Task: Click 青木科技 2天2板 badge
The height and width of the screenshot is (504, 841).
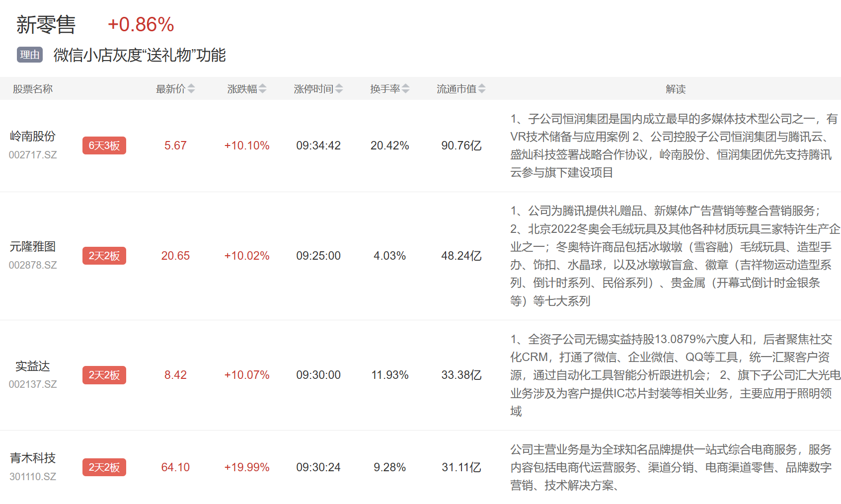Action: pos(104,467)
